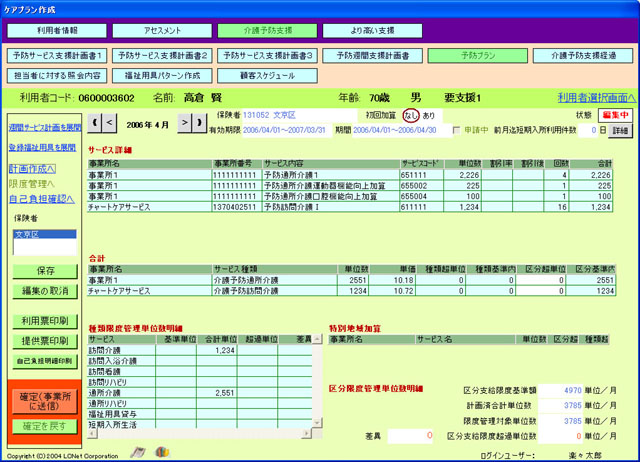Open 介護予防支援経過
The height and width of the screenshot is (462, 640).
tap(583, 56)
